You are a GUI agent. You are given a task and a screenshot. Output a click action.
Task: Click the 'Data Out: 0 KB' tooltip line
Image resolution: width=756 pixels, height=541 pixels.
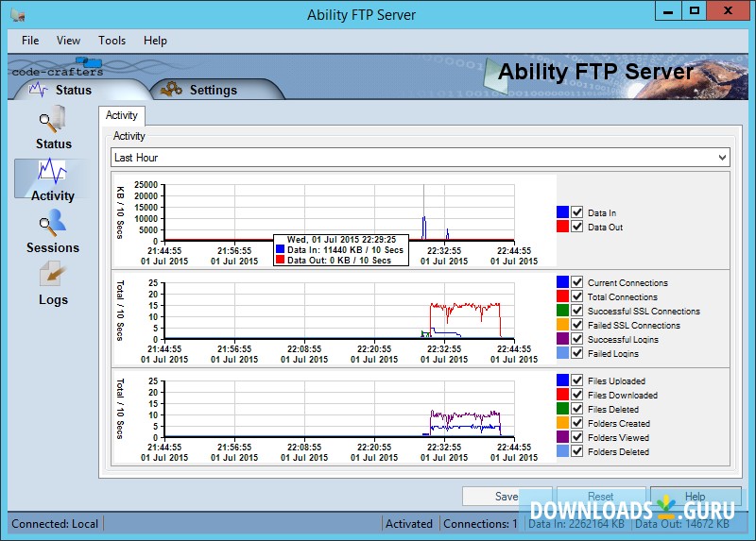coord(339,261)
